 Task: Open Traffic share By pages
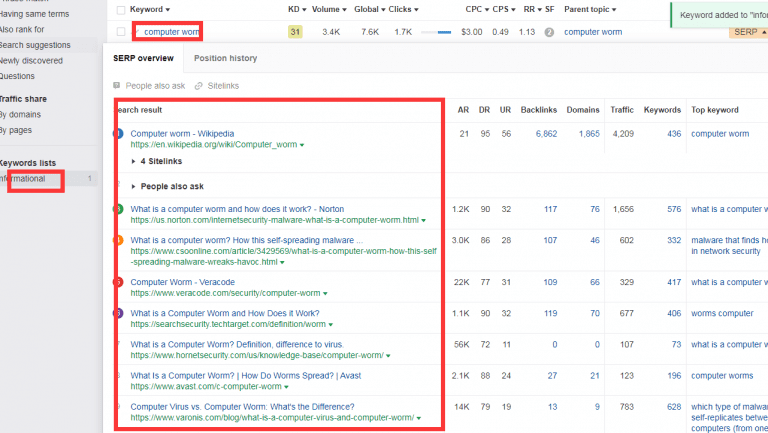16,130
